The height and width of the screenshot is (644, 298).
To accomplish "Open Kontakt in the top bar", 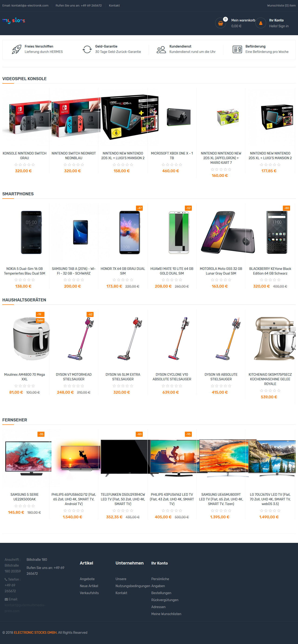I will tap(114, 6).
